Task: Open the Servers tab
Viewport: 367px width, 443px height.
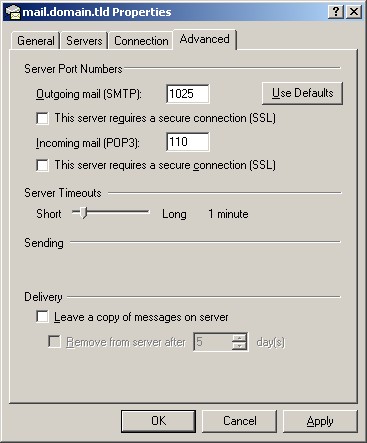Action: click(84, 41)
